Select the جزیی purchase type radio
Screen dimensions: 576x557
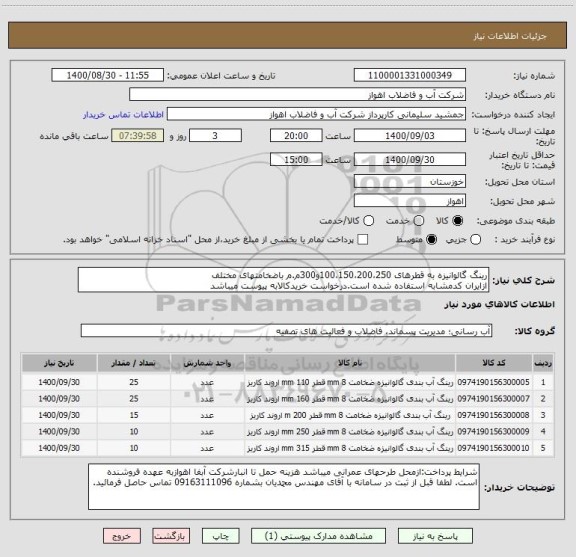click(x=475, y=240)
